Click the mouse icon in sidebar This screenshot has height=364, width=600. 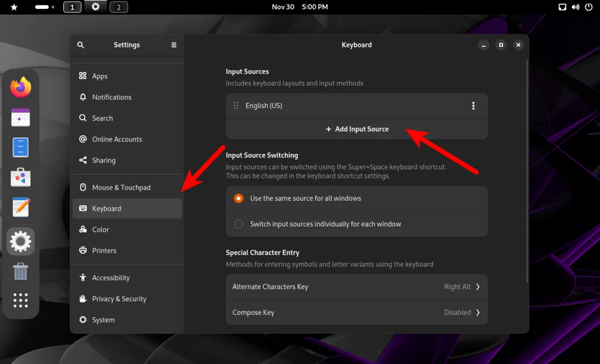tap(83, 187)
